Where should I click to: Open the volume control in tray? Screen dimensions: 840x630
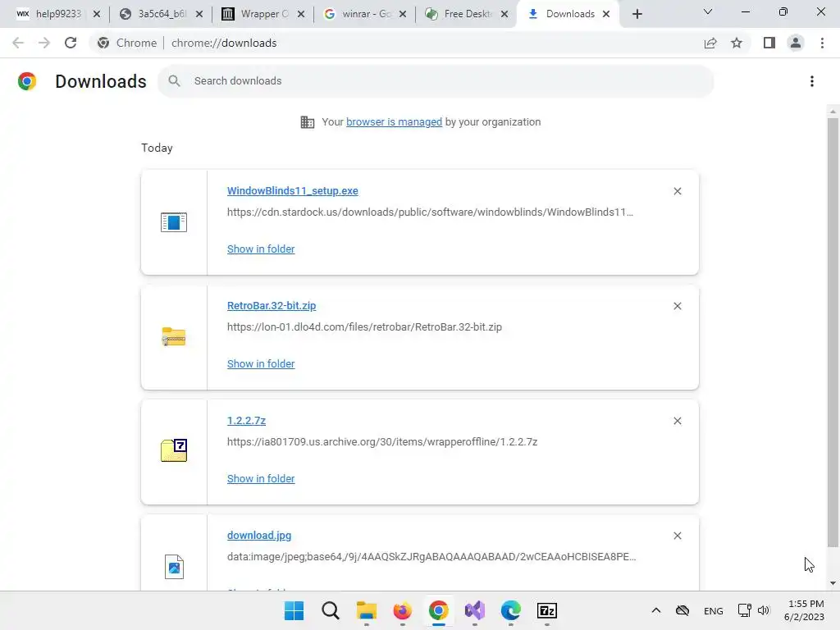(x=764, y=610)
